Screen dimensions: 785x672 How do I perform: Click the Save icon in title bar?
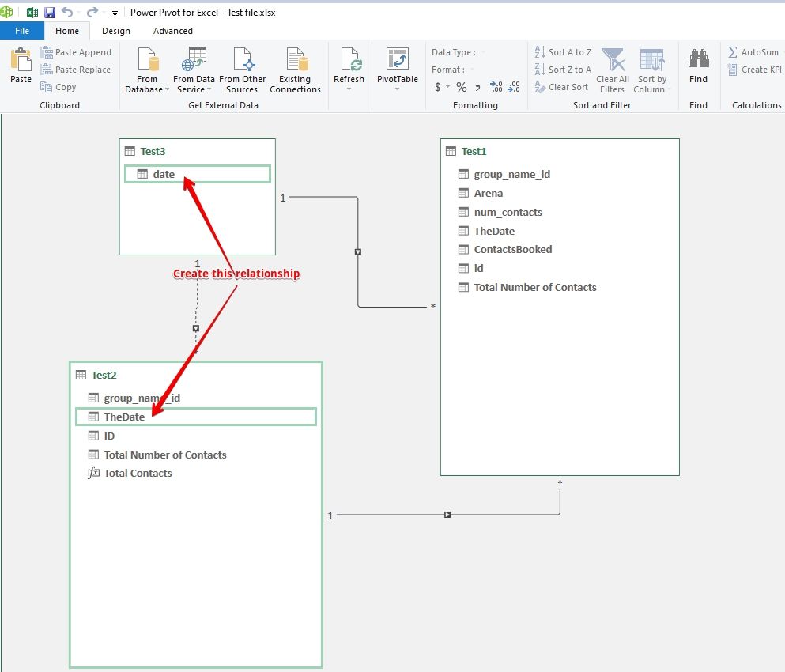click(50, 13)
